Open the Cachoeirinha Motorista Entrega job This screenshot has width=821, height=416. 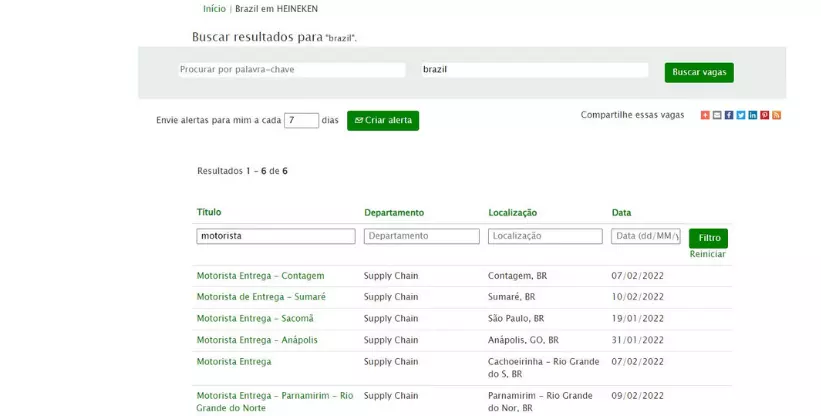pos(234,362)
